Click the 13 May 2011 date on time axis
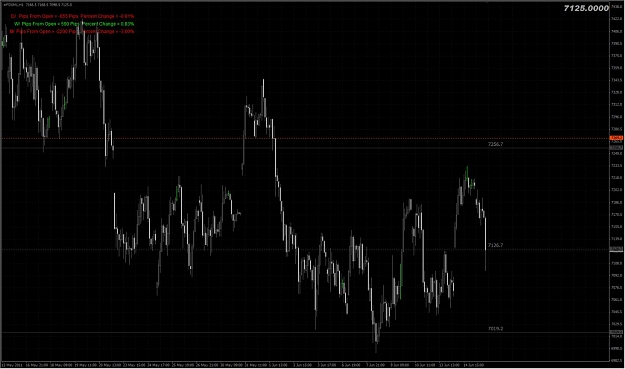625x369 pixels. [12, 365]
